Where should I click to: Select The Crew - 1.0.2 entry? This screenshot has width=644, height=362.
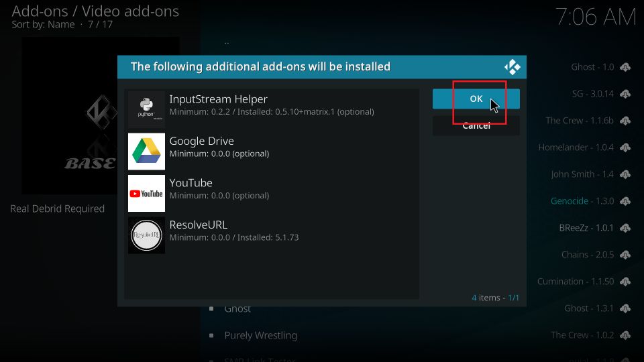pyautogui.click(x=582, y=335)
